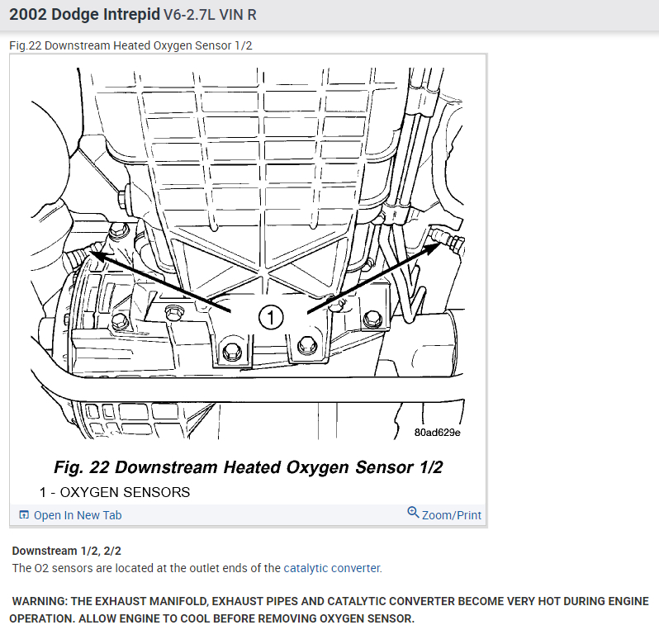Click the 2002 Dodge Intrepid title
Screen dimensions: 659x644
pos(84,14)
